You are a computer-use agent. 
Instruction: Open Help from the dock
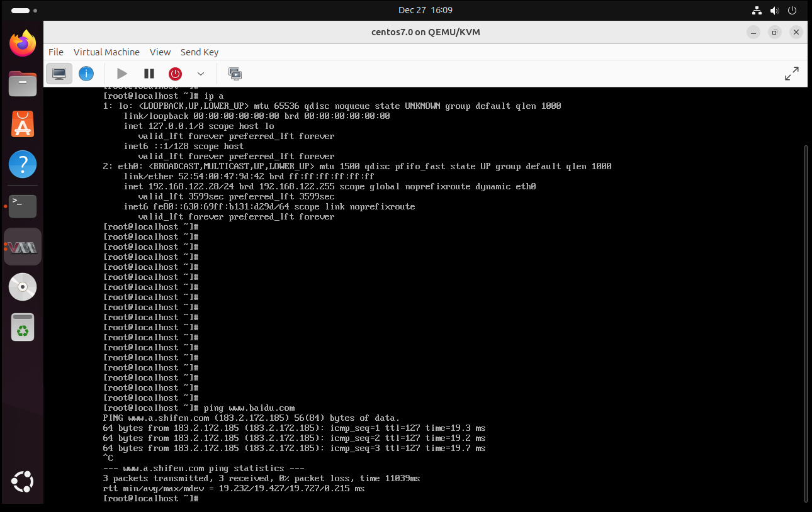(x=23, y=164)
